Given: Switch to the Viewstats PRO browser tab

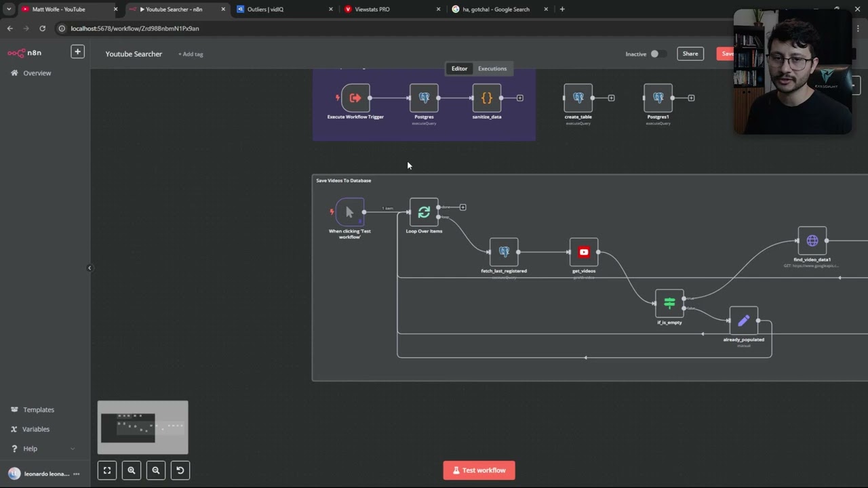Looking at the screenshot, I should [392, 9].
